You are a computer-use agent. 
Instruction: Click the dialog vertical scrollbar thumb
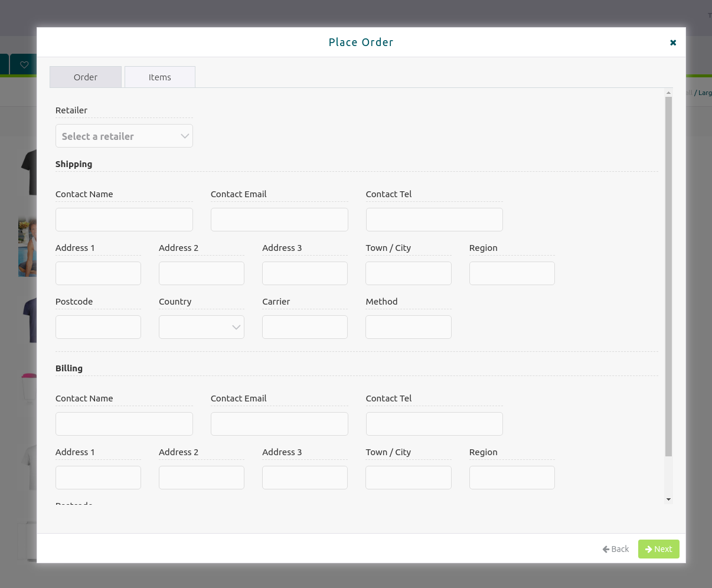click(668, 276)
